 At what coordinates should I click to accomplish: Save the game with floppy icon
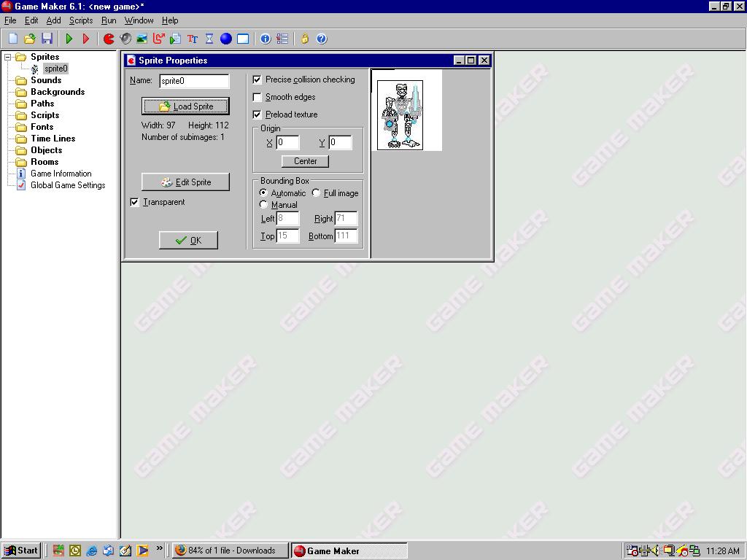point(47,39)
